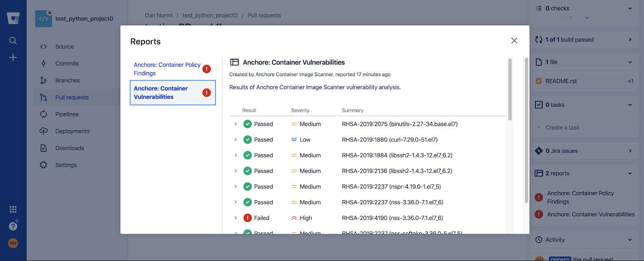Click error badge on Container Policy Findings

coord(206,69)
